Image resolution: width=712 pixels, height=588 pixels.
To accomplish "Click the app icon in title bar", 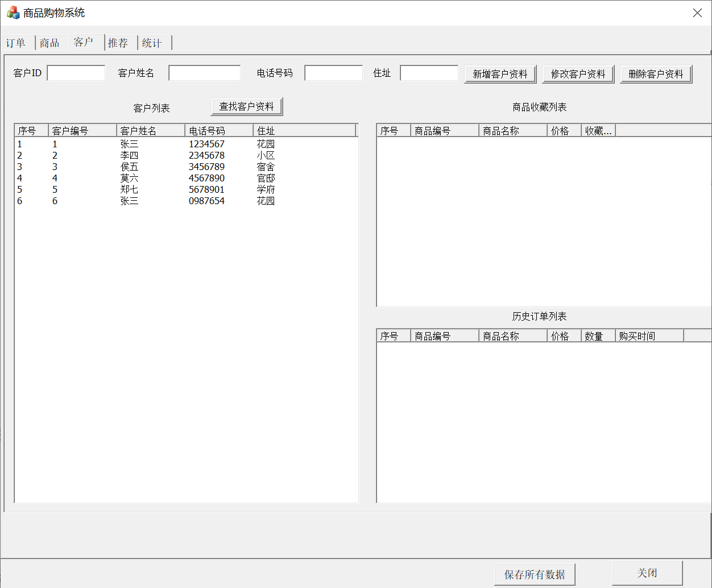I will (x=13, y=13).
